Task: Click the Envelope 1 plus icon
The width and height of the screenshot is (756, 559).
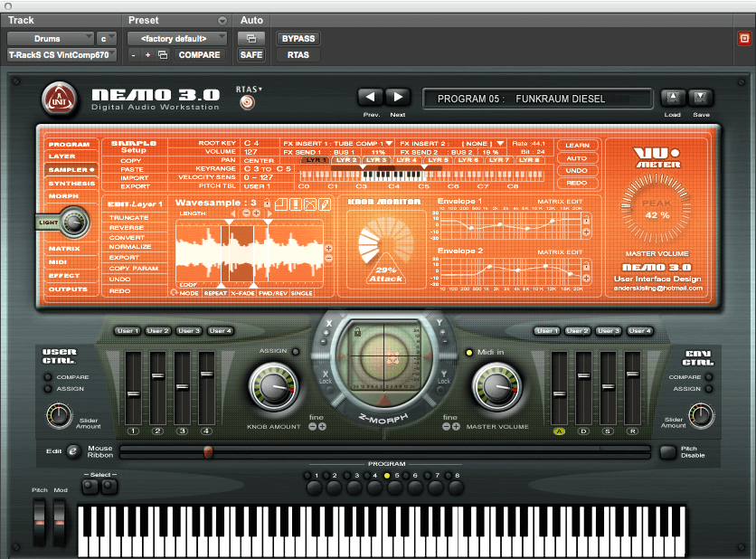Action: point(586,232)
